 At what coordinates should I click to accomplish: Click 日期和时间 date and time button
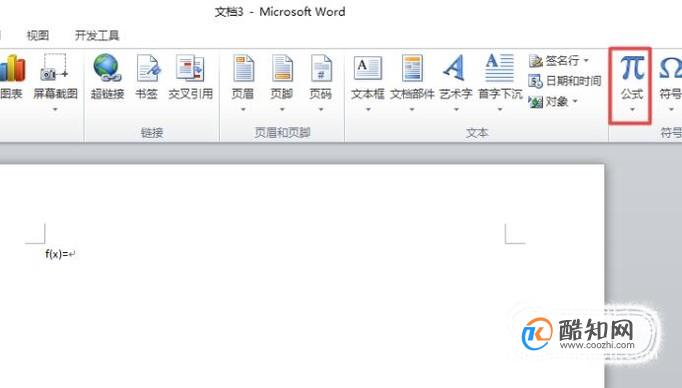click(565, 81)
